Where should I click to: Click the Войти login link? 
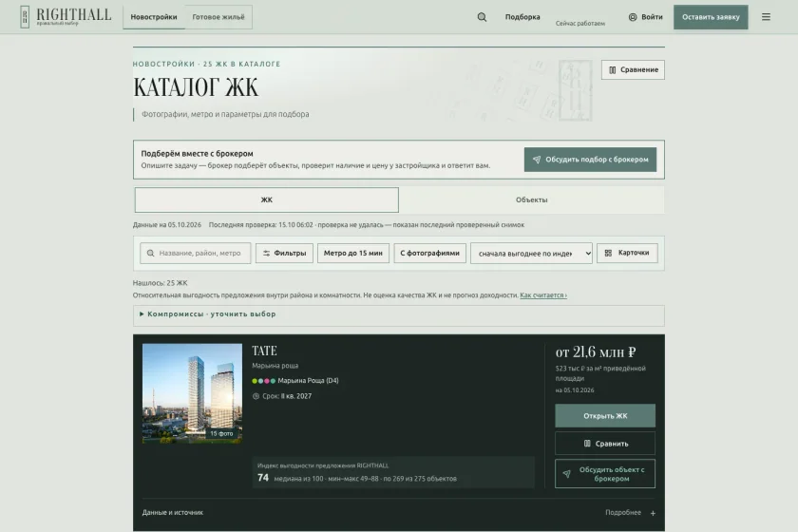646,17
